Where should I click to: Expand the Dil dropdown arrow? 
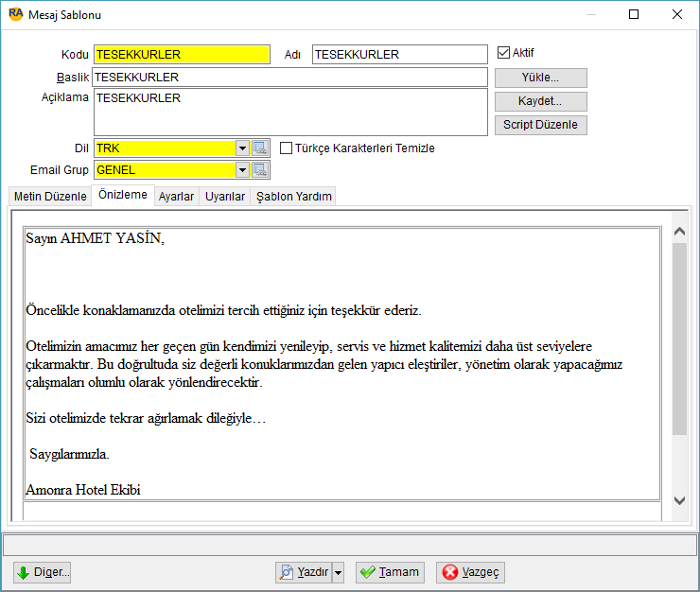(x=242, y=148)
